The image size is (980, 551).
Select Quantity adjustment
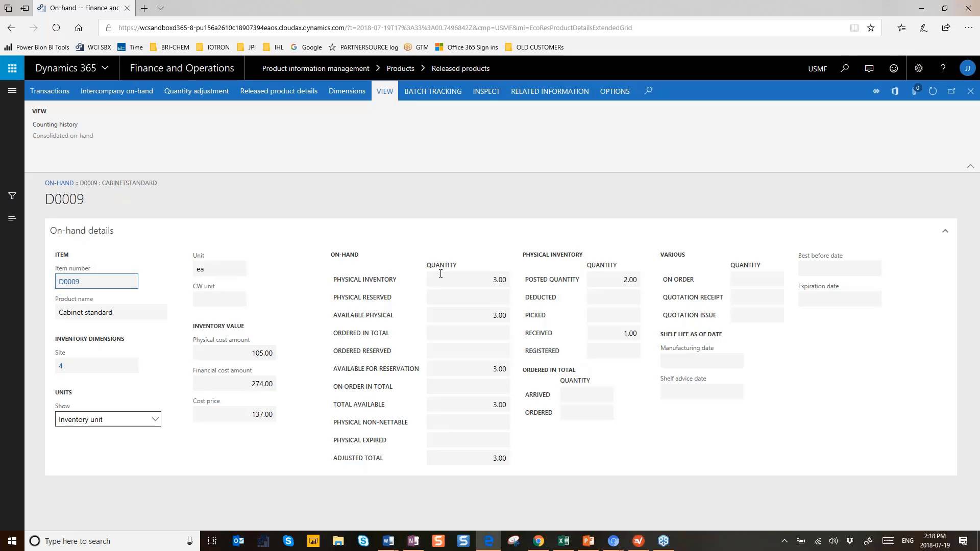coord(197,91)
